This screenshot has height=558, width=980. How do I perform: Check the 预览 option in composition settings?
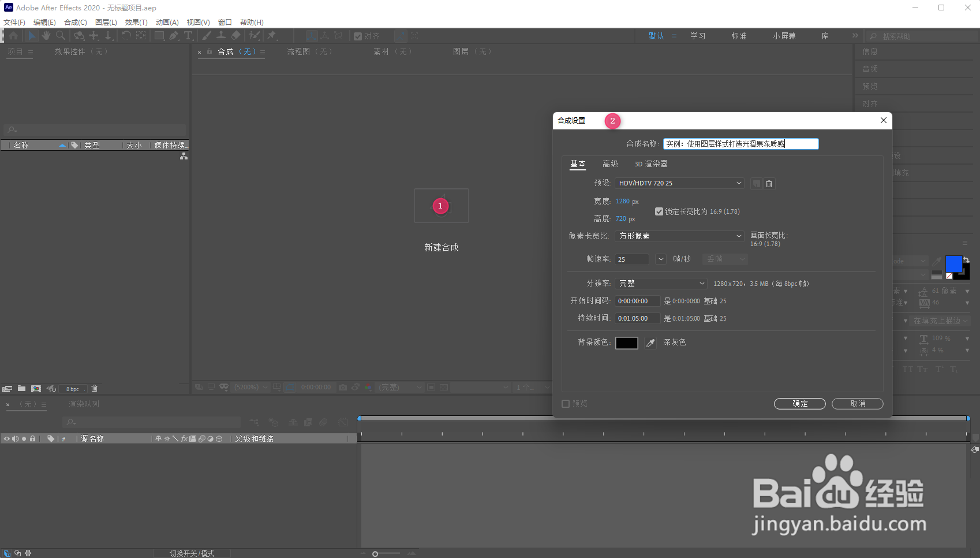point(566,403)
